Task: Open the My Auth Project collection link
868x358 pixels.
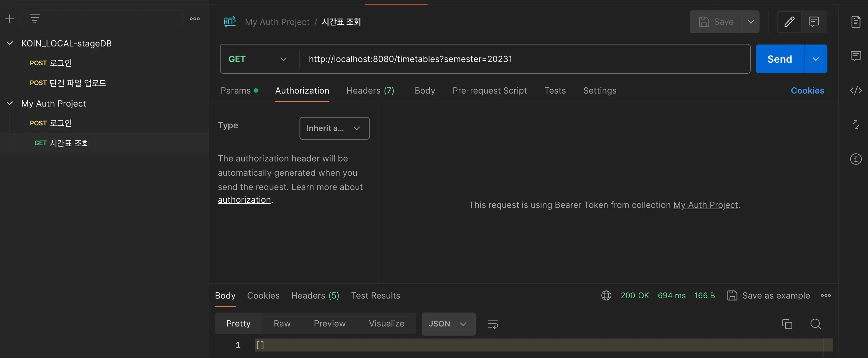Action: (x=705, y=205)
